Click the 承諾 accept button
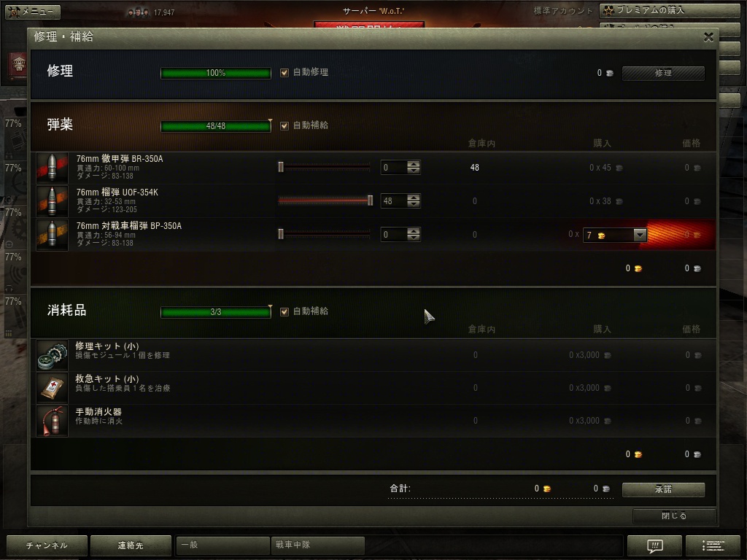This screenshot has height=560, width=747. (663, 489)
